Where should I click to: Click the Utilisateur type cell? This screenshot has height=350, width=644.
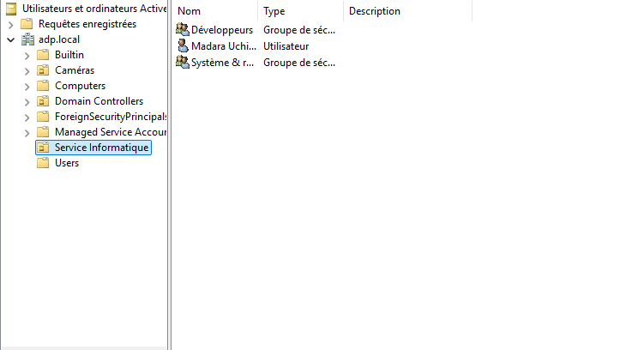point(286,46)
